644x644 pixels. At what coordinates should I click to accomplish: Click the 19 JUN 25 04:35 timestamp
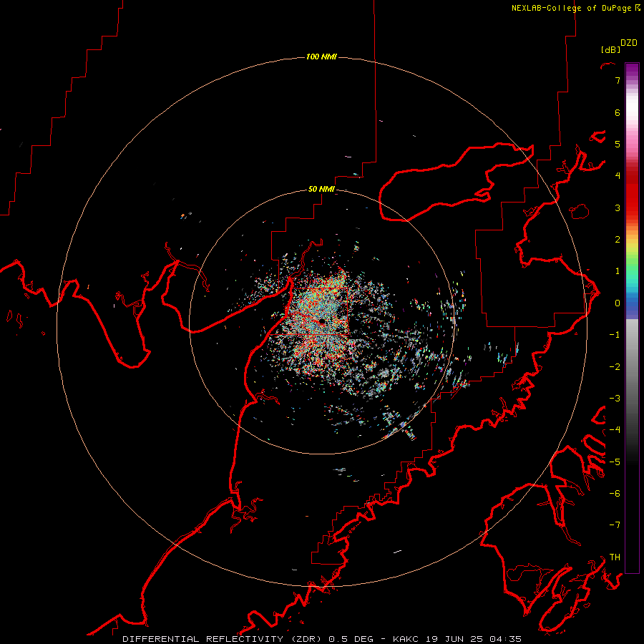tap(474, 639)
